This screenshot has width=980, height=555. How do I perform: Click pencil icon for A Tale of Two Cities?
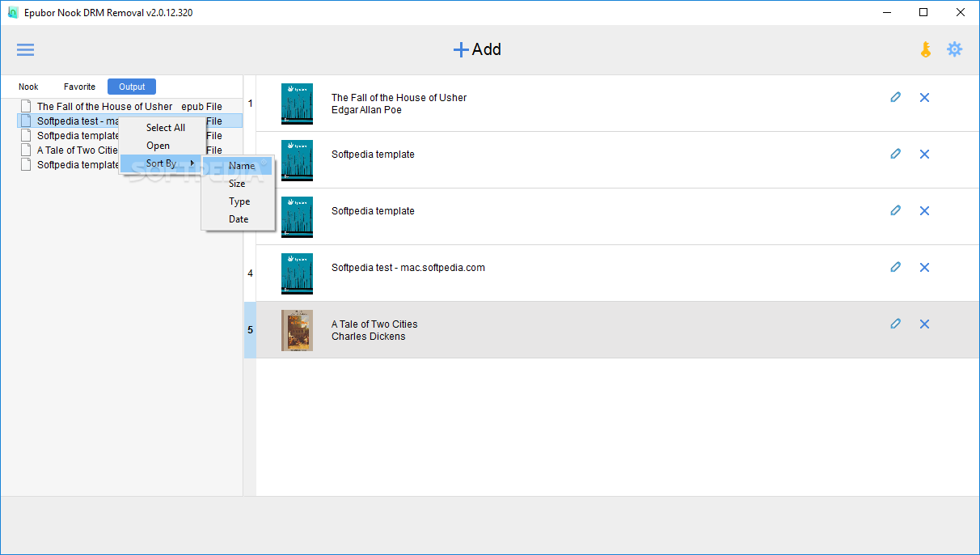tap(895, 324)
